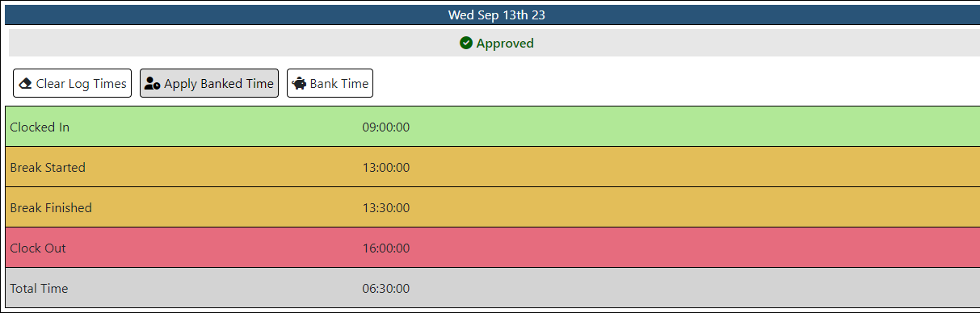Viewport: 980px width, 313px height.
Task: Select the Break Finished row label
Action: pyautogui.click(x=51, y=208)
